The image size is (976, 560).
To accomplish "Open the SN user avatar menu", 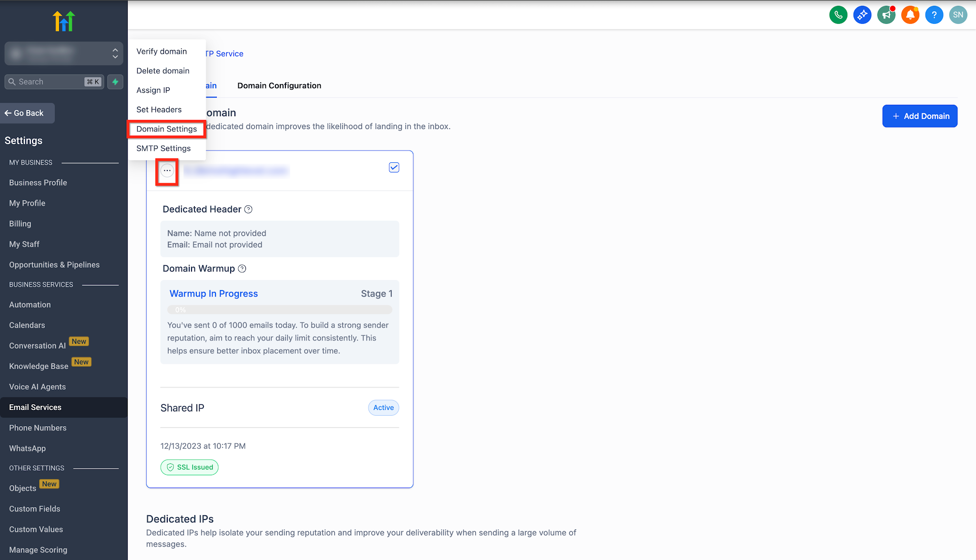I will [958, 15].
